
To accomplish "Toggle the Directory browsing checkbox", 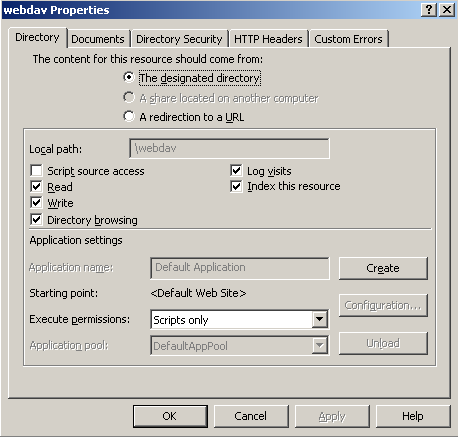I will tap(36, 220).
